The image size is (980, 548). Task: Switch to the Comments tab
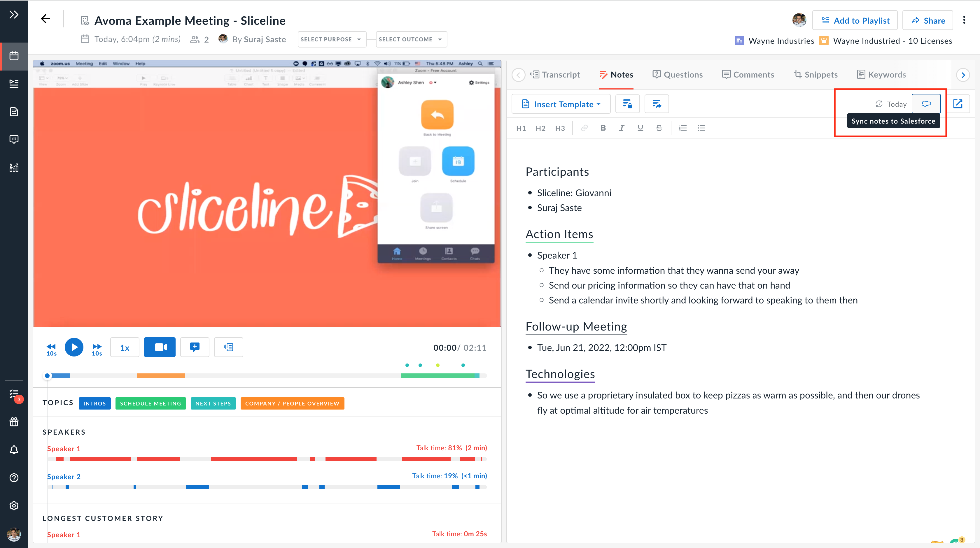coord(748,75)
